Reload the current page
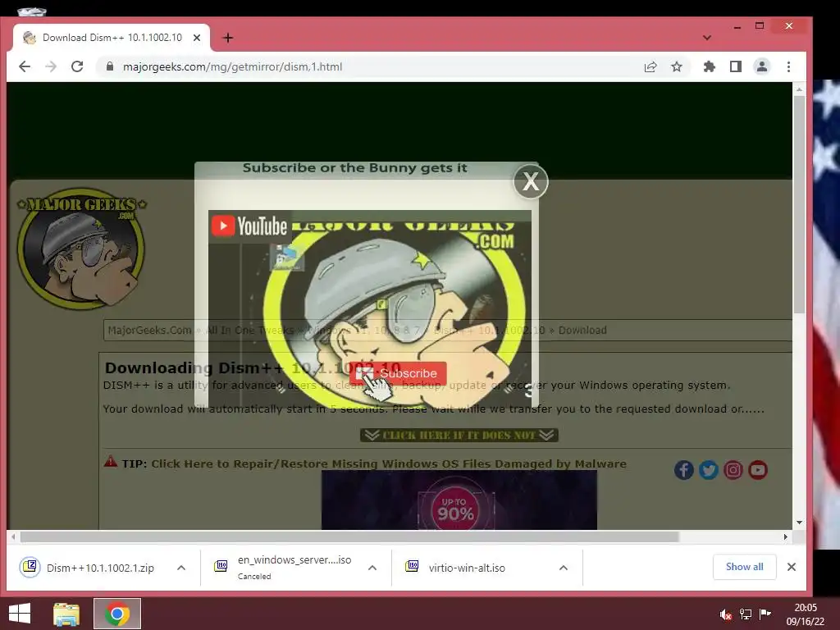The height and width of the screenshot is (630, 840). pos(77,66)
